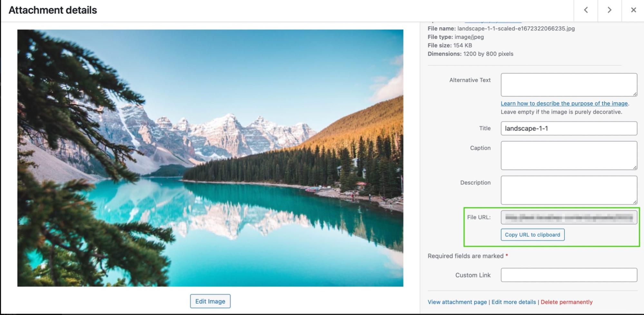Click the 'File type: image/jpeg' text

pos(456,37)
